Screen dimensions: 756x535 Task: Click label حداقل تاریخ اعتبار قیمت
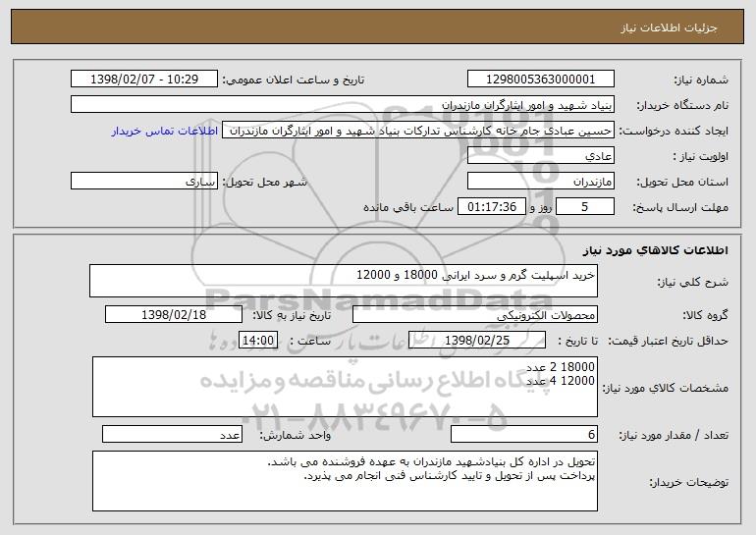669,342
